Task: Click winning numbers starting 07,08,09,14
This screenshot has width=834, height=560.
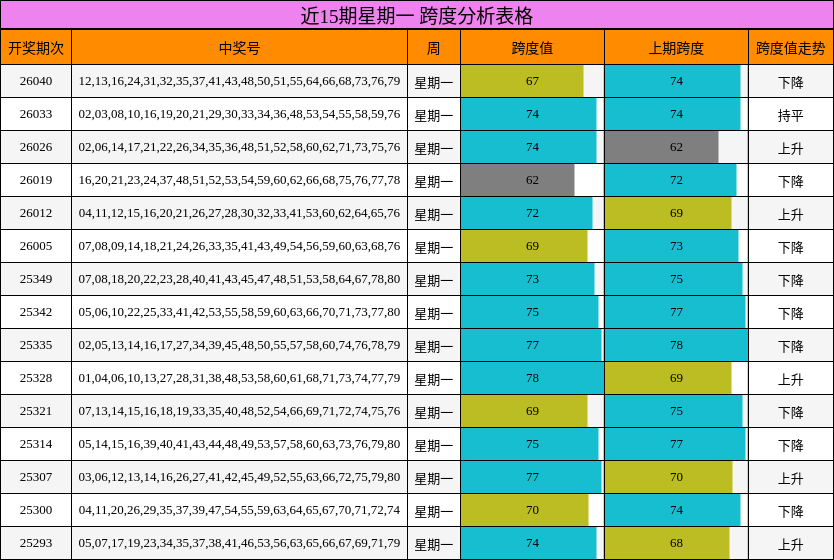Action: coord(239,246)
